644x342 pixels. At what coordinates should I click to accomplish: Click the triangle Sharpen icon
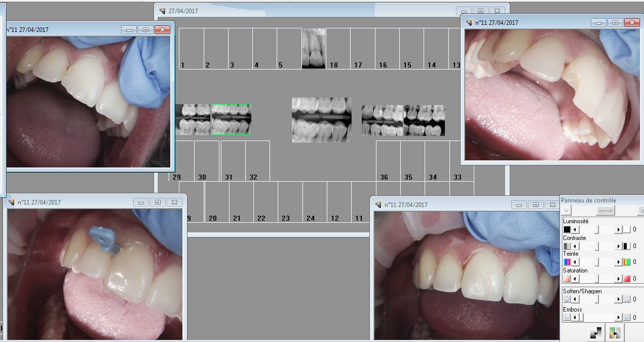click(627, 299)
